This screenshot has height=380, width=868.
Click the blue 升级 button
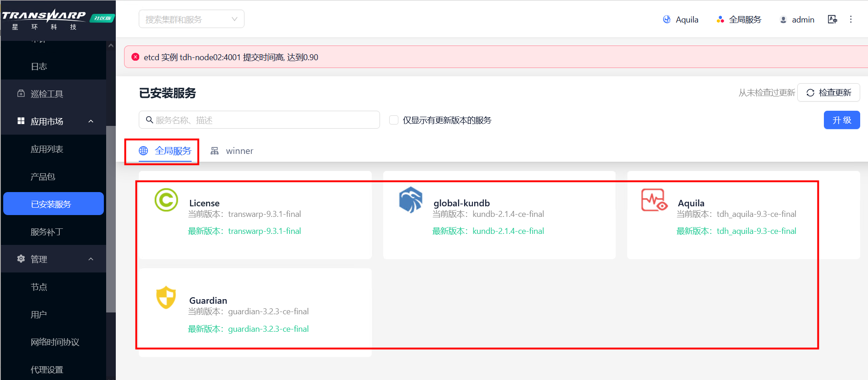pyautogui.click(x=842, y=120)
